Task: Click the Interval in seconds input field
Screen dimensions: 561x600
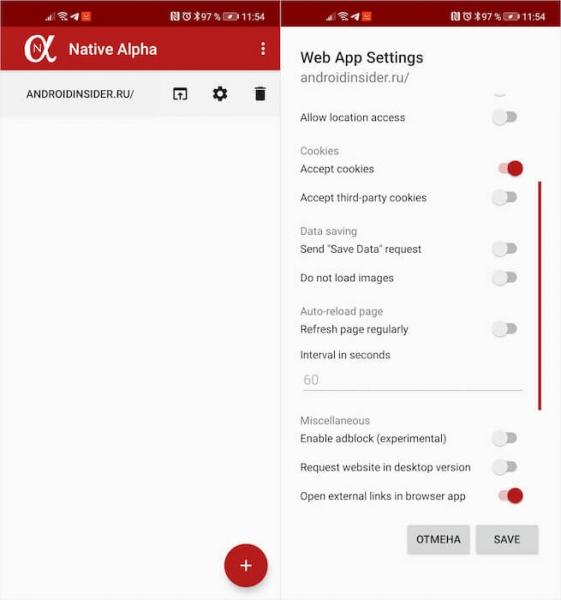Action: [412, 380]
